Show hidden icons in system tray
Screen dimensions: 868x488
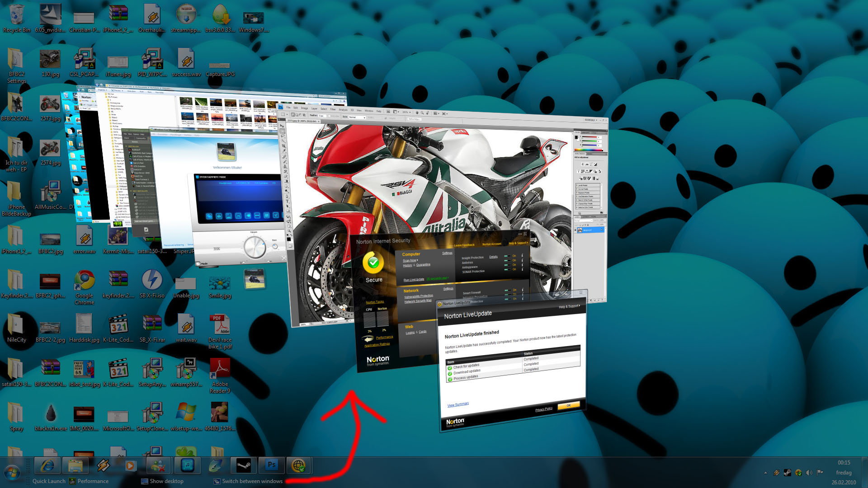pos(765,473)
